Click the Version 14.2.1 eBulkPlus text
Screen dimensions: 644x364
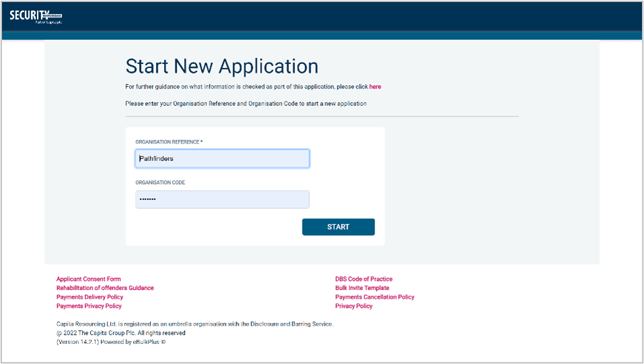[111, 342]
